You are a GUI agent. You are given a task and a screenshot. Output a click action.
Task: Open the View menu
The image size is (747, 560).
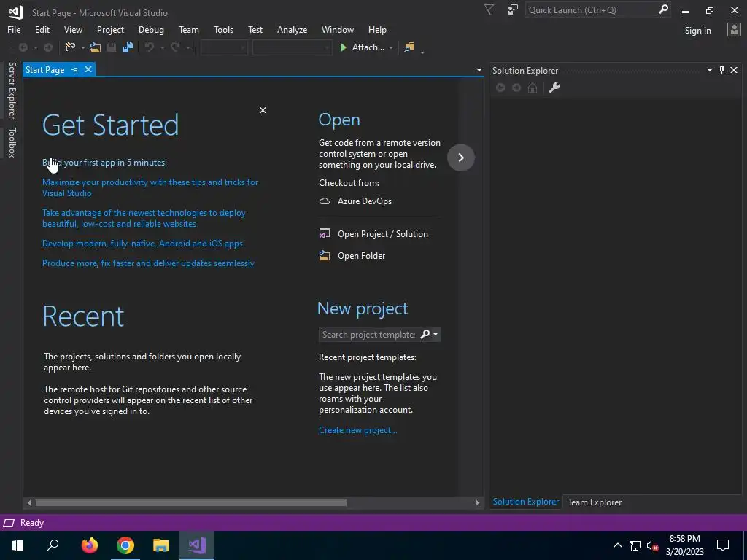coord(73,29)
